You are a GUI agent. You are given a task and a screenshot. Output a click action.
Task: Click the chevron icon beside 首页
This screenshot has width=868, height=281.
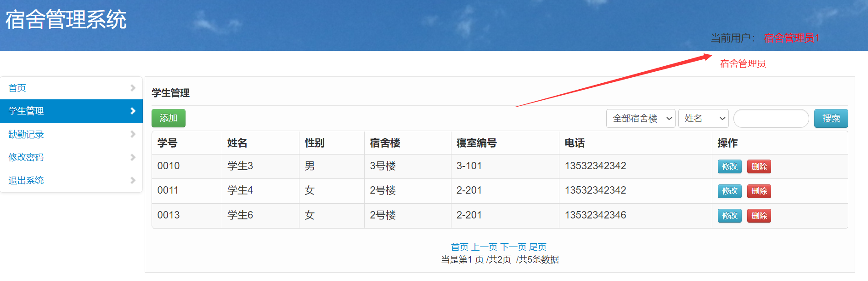point(133,88)
